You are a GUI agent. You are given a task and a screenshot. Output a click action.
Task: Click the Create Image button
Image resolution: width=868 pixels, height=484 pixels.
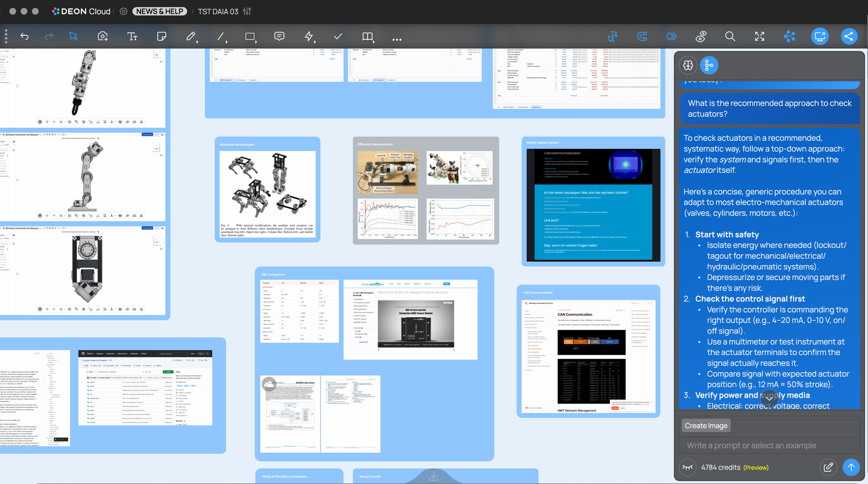click(706, 426)
